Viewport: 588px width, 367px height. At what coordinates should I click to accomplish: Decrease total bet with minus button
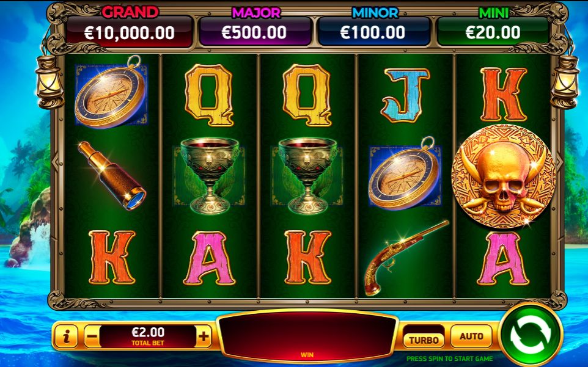[92, 336]
